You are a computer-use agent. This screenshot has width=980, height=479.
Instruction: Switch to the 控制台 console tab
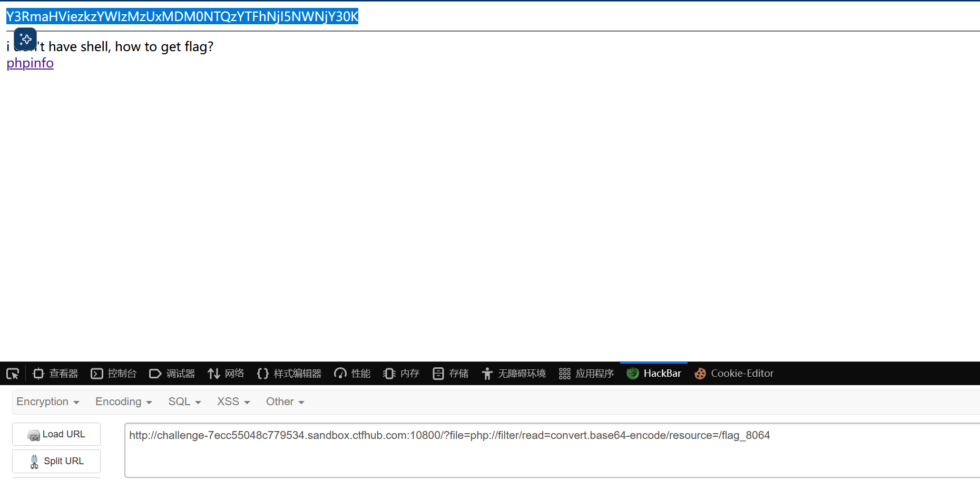pos(114,374)
